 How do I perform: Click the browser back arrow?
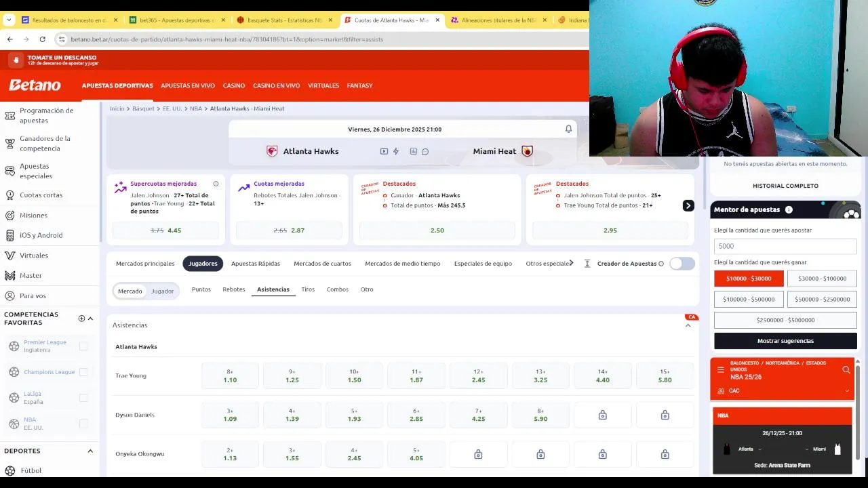9,39
